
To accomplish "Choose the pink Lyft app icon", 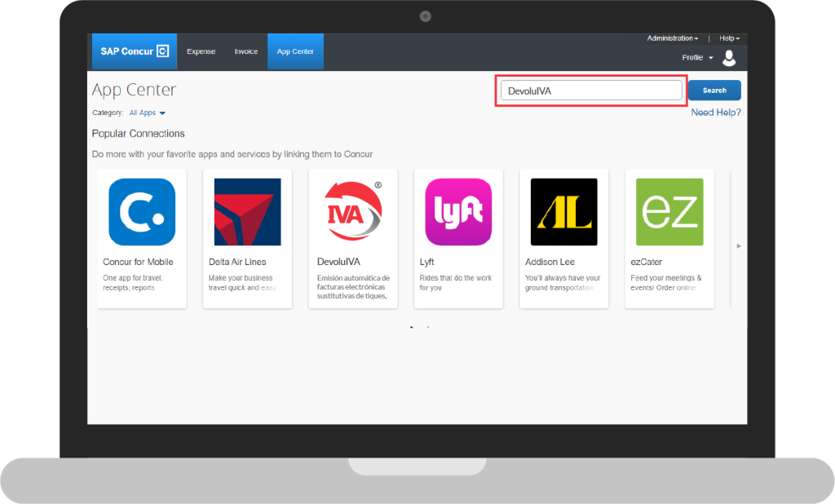I will pos(458,212).
